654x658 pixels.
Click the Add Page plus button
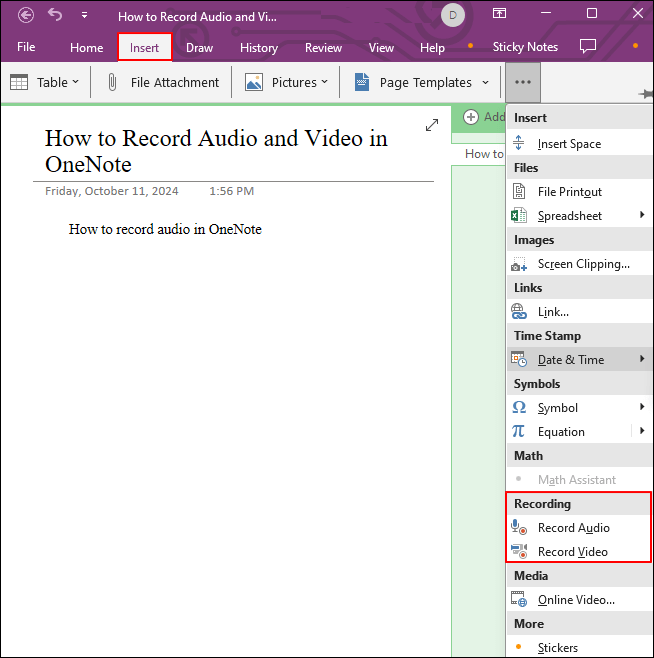[471, 117]
